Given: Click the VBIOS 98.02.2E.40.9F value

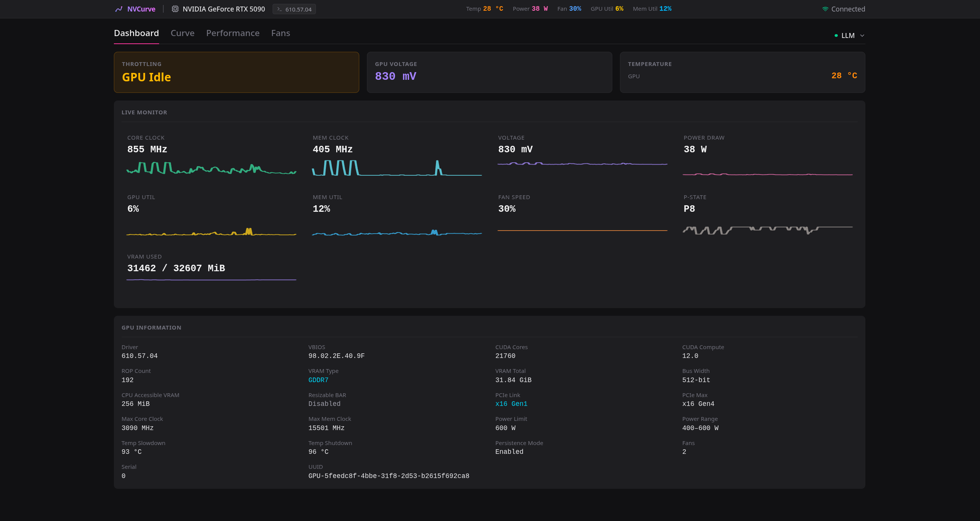Looking at the screenshot, I should click(337, 356).
